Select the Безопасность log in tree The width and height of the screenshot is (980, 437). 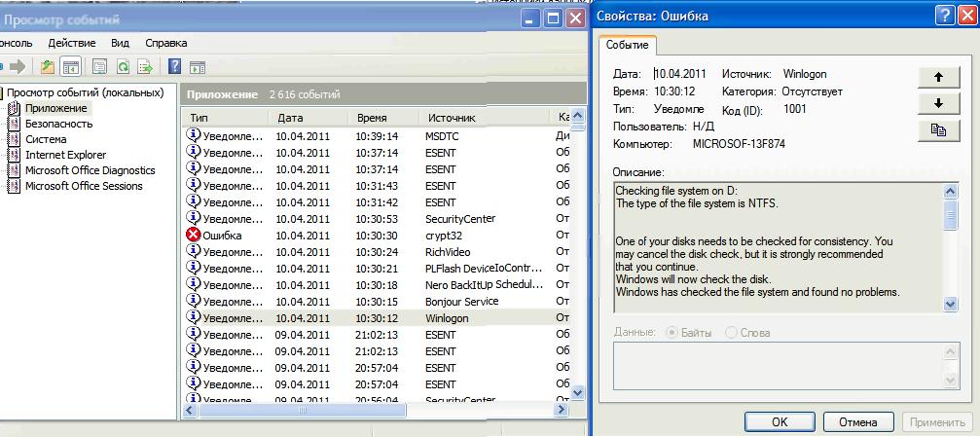(58, 124)
